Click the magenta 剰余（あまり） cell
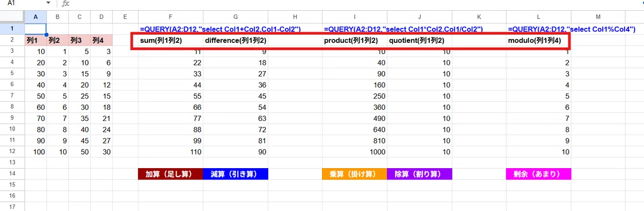644x211 pixels. [539, 174]
